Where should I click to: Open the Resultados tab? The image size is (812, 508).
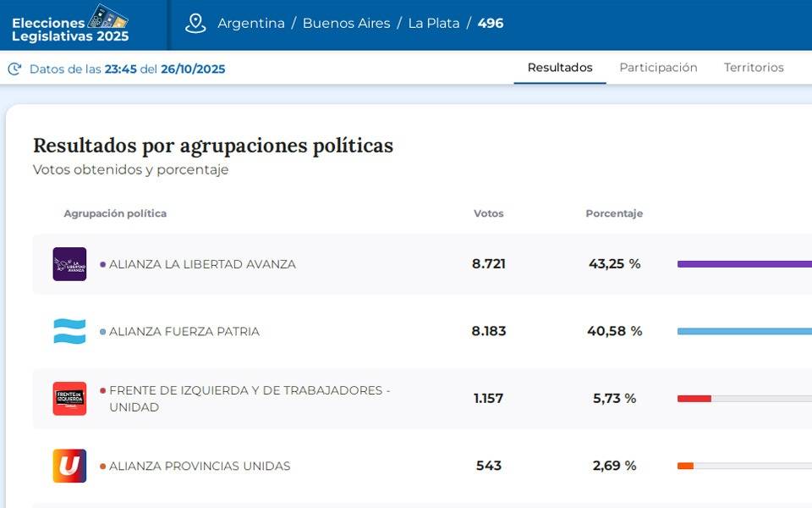point(559,68)
